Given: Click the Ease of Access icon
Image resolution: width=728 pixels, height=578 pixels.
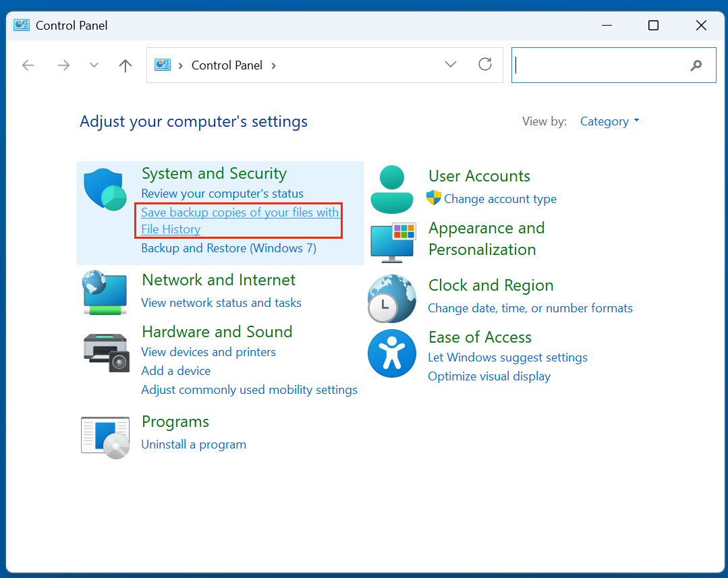Looking at the screenshot, I should coord(392,353).
